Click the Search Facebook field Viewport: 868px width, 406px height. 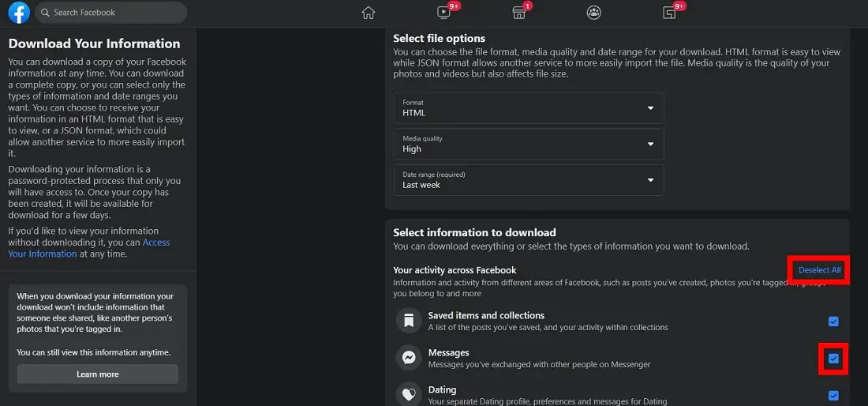coord(110,13)
